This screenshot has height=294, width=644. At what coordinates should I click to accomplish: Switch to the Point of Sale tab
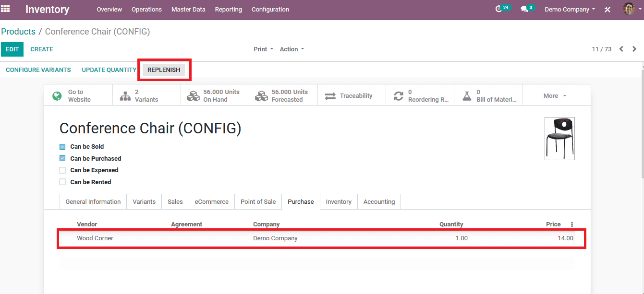point(258,202)
